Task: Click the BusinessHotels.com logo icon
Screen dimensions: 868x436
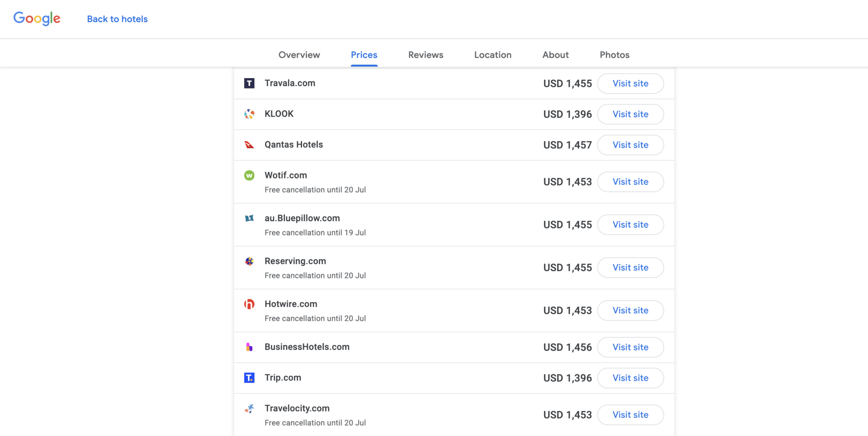Action: 249,347
